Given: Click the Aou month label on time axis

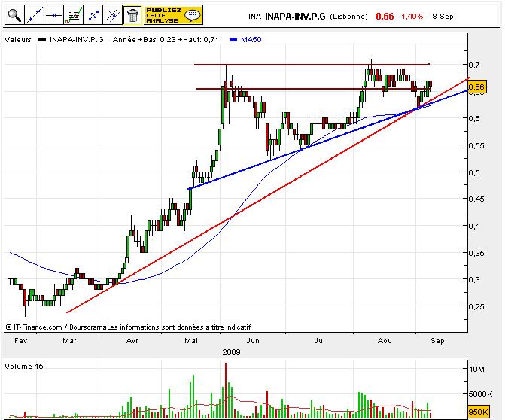Looking at the screenshot, I should 385,340.
